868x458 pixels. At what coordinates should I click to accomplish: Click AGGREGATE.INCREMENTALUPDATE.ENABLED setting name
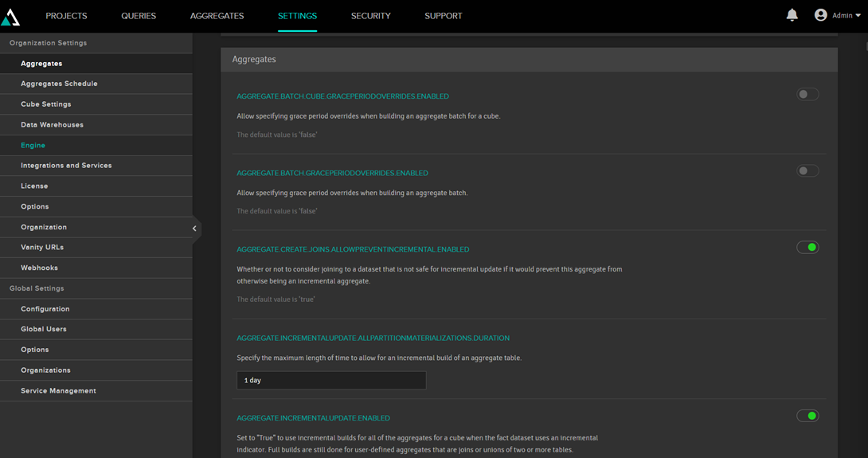pyautogui.click(x=313, y=418)
